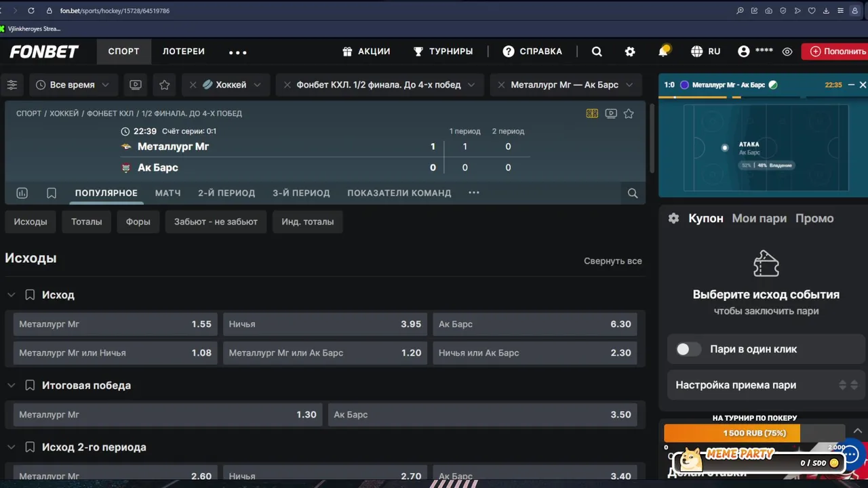Collapse the Исход market section chevron
The image size is (868, 488).
point(11,295)
